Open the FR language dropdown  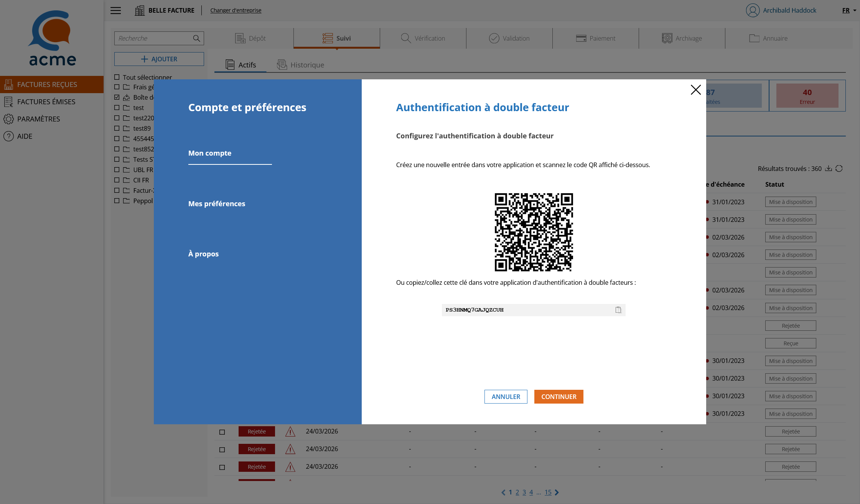849,10
